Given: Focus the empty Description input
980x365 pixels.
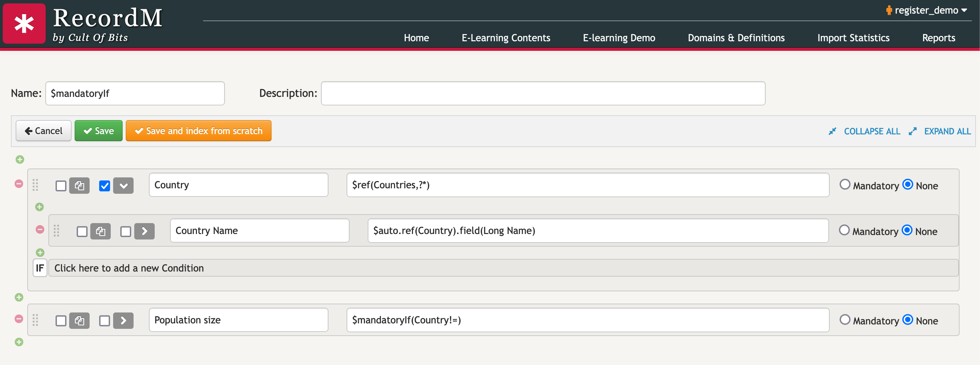Looking at the screenshot, I should coord(543,93).
